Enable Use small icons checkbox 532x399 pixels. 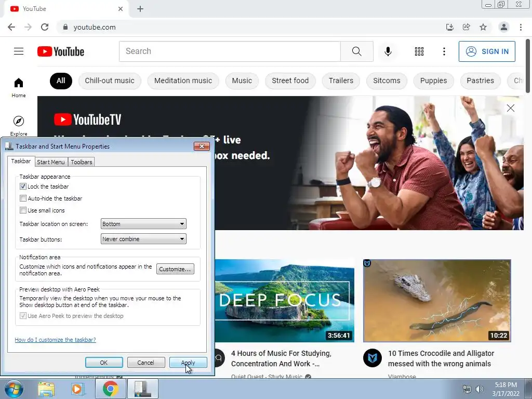click(23, 210)
